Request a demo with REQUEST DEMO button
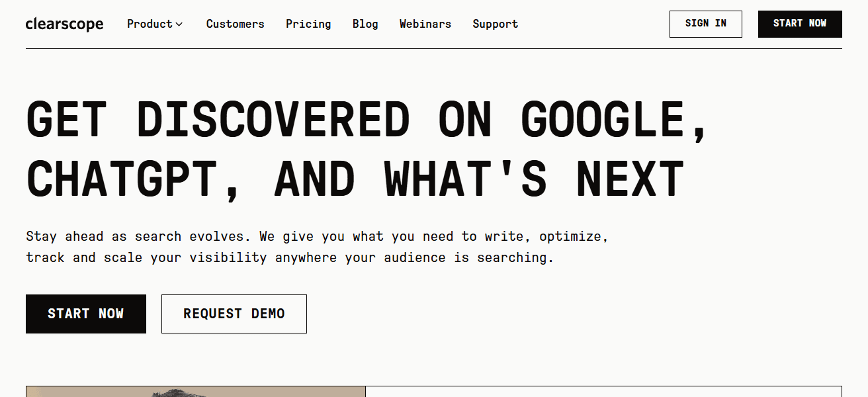This screenshot has width=868, height=397. [234, 314]
